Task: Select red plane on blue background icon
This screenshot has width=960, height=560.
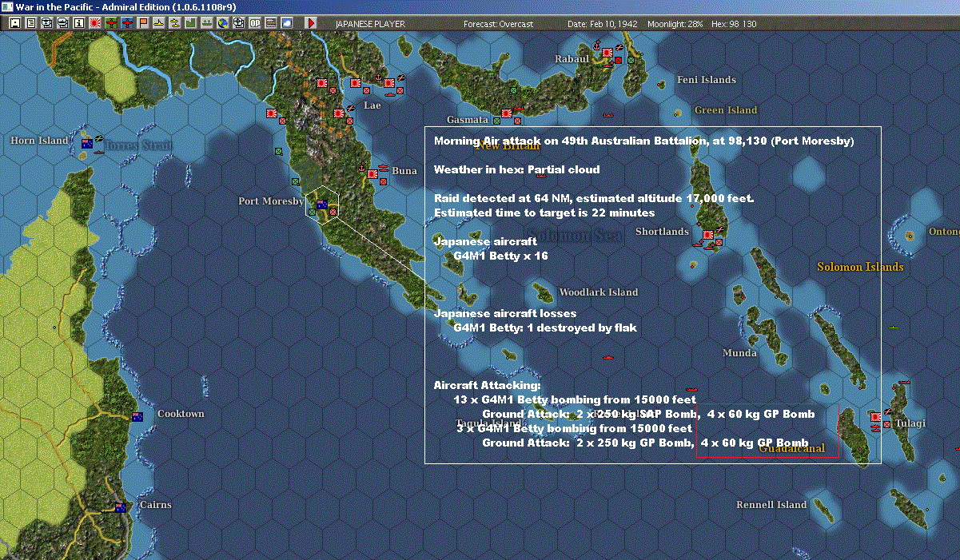Action: click(127, 23)
